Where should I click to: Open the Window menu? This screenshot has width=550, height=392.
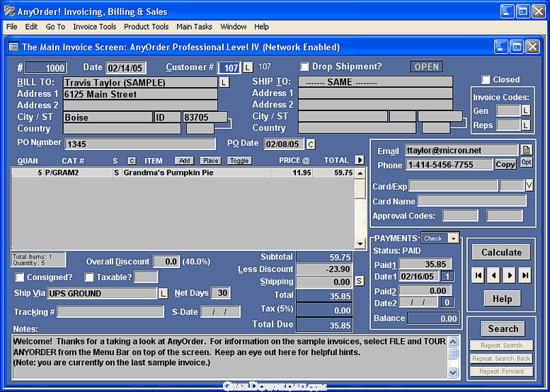(234, 27)
